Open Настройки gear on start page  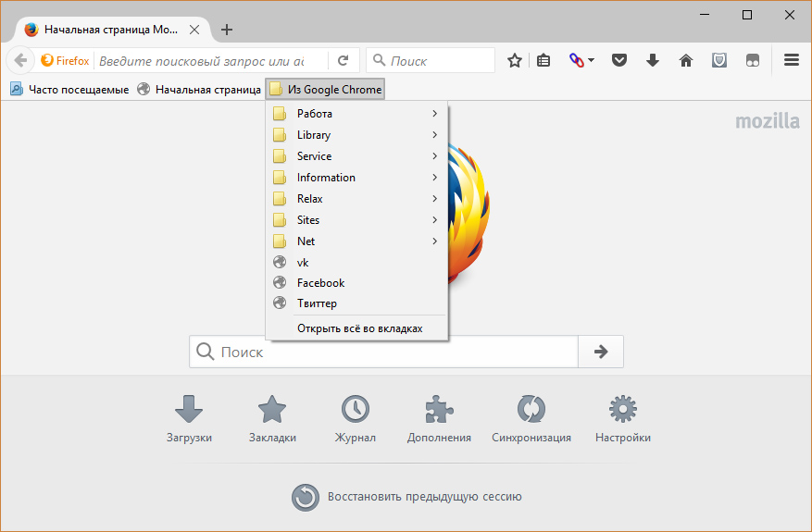[623, 419]
